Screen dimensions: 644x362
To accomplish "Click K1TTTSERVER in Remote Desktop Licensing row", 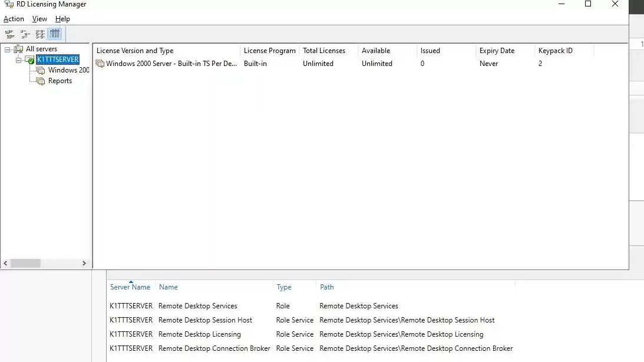I will pos(131,334).
